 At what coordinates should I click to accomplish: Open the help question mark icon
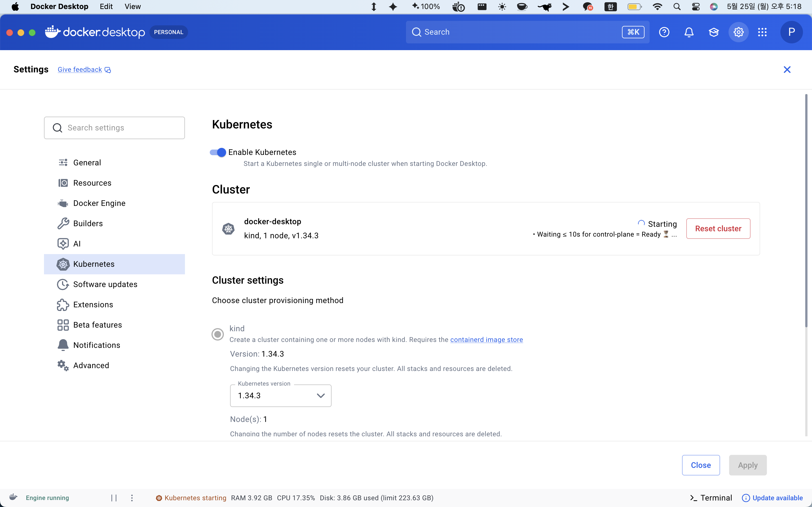(664, 32)
